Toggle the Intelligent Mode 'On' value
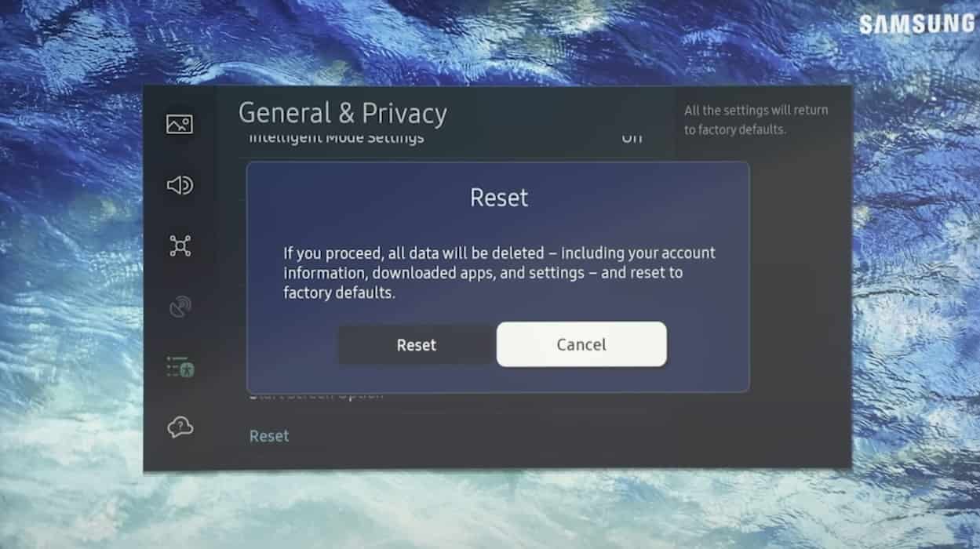Viewport: 980px width, 549px height. coord(632,138)
